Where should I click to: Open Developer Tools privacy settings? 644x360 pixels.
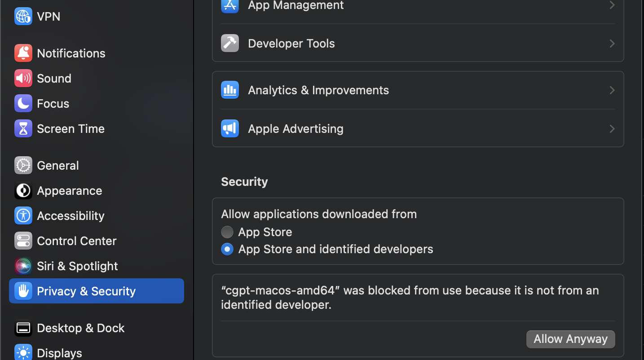click(418, 43)
